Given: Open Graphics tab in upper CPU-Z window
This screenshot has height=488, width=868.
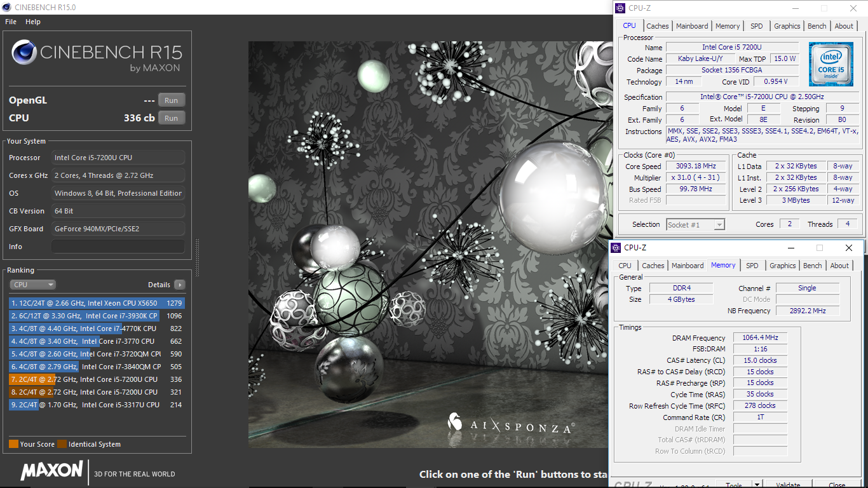Looking at the screenshot, I should (x=787, y=26).
